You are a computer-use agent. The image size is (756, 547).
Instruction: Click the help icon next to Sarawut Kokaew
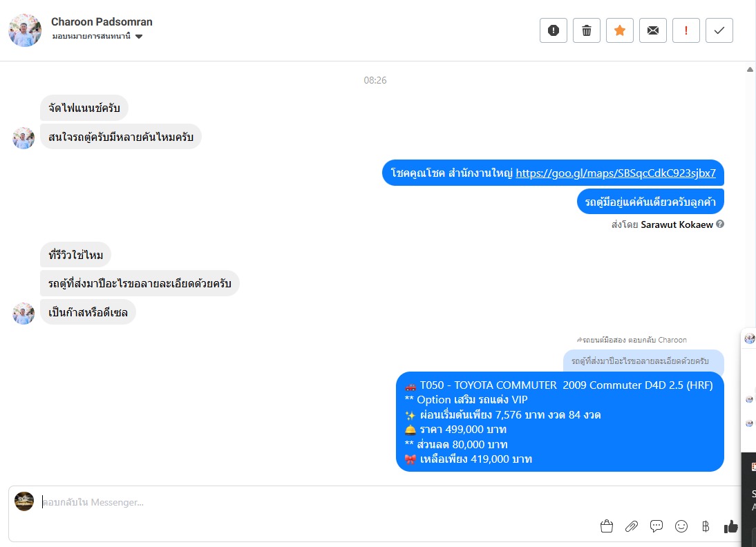[x=720, y=224]
